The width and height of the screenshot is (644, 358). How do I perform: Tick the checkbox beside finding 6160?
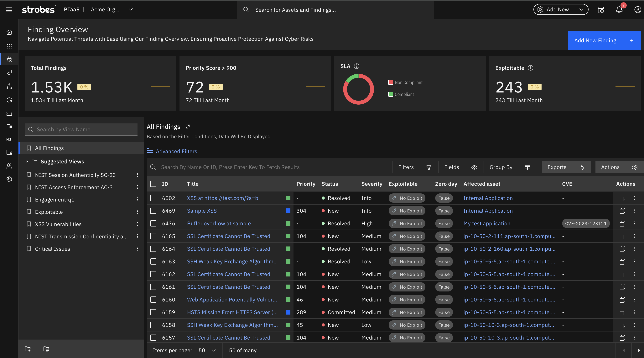153,300
